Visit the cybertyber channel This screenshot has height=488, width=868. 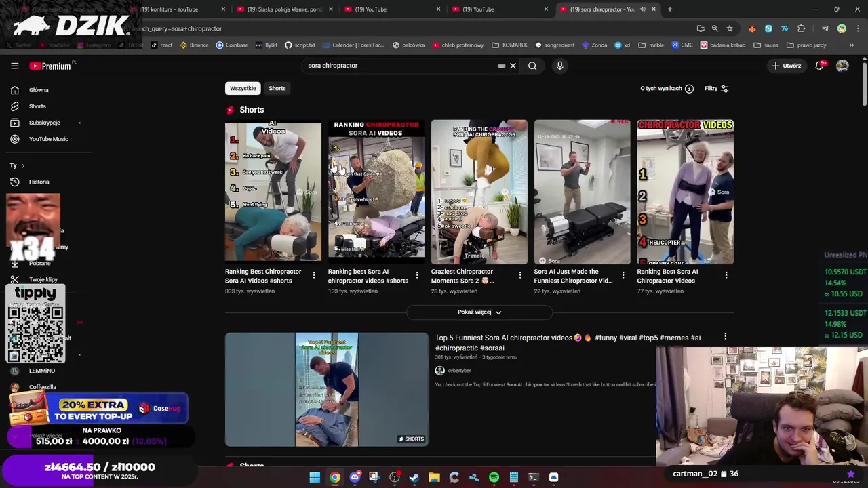click(459, 371)
